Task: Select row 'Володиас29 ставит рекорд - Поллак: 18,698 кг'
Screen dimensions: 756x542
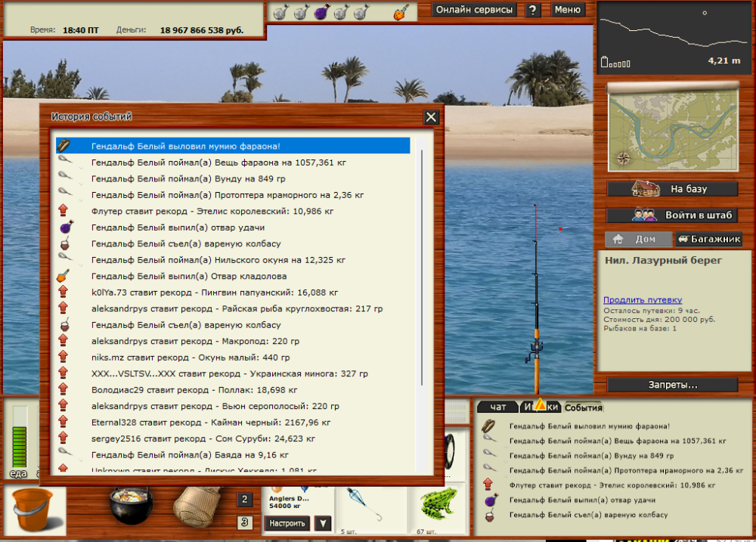Action: [x=233, y=389]
